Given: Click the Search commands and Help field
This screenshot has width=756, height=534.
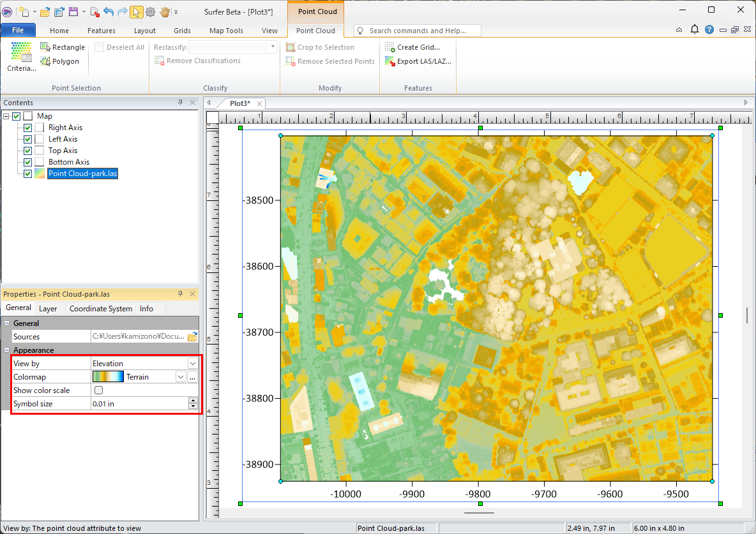Looking at the screenshot, I should 418,31.
